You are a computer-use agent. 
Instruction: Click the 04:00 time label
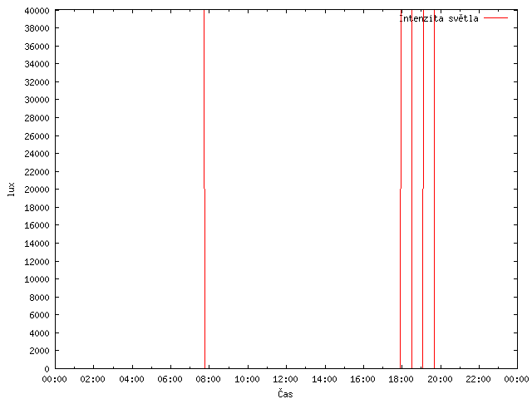pyautogui.click(x=131, y=379)
